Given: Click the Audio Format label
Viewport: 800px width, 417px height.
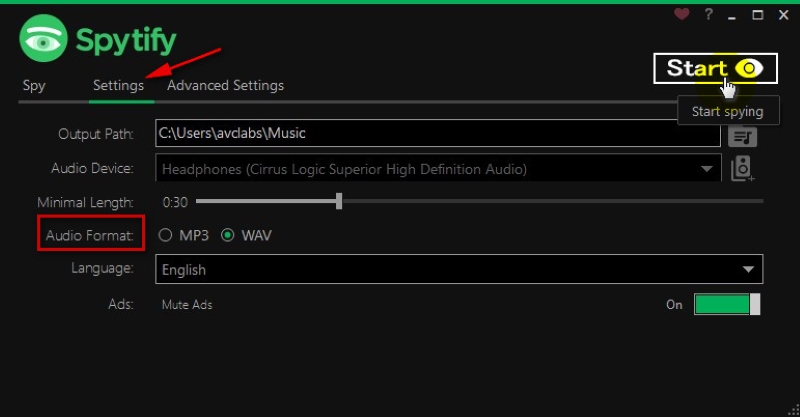Looking at the screenshot, I should (x=89, y=235).
